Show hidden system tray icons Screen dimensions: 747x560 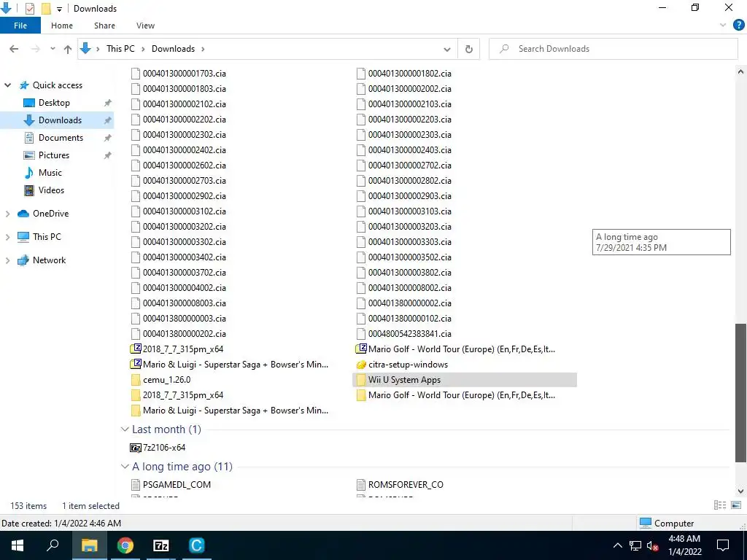(617, 545)
